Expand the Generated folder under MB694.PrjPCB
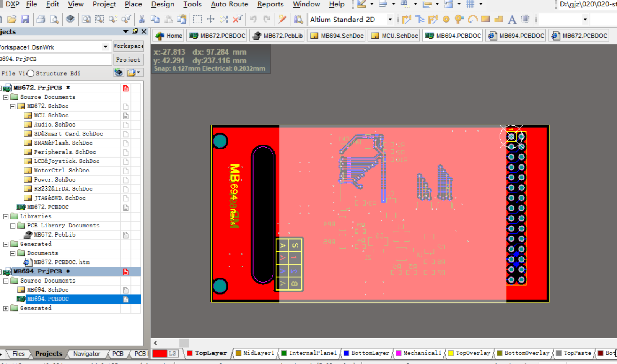Viewport: 617px width, 364px height. pyautogui.click(x=6, y=308)
